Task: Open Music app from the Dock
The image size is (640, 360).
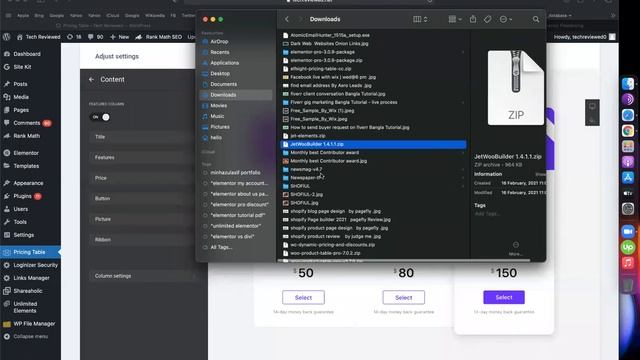Action: [x=628, y=262]
